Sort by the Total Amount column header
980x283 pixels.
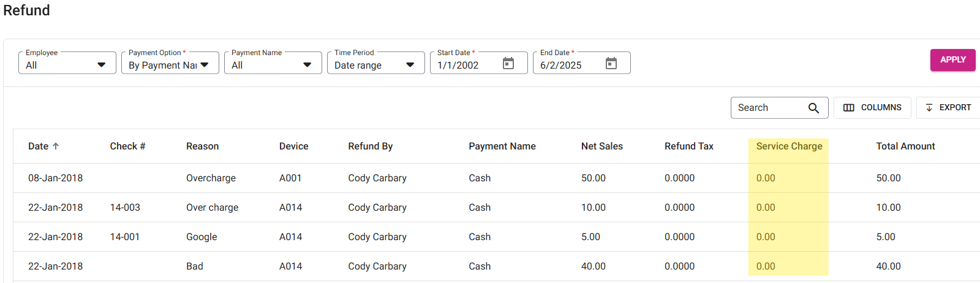905,146
